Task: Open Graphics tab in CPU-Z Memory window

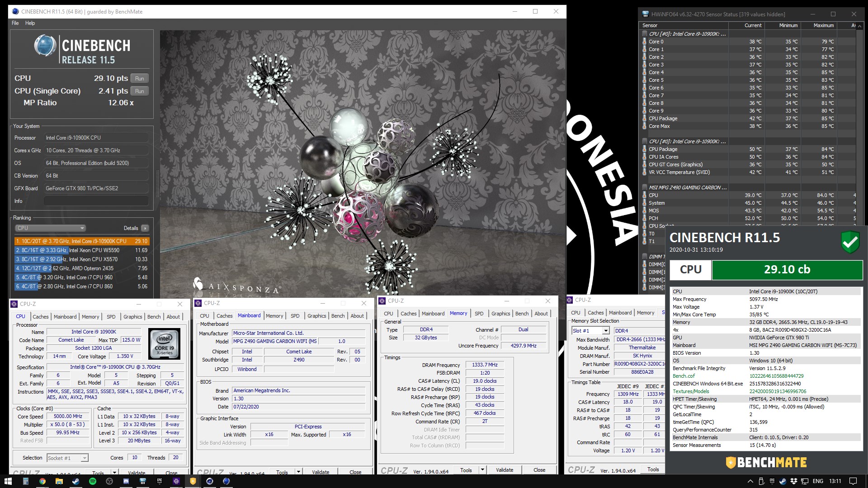Action: pyautogui.click(x=500, y=314)
